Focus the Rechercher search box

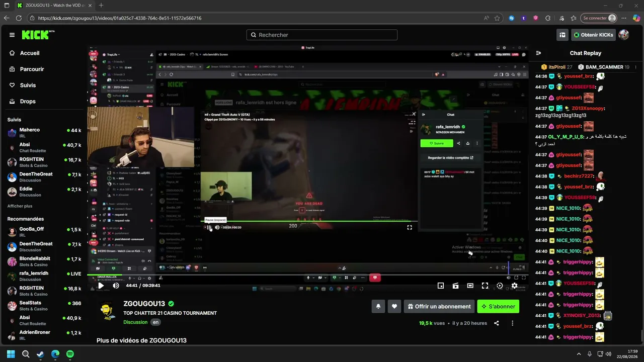[x=322, y=35]
